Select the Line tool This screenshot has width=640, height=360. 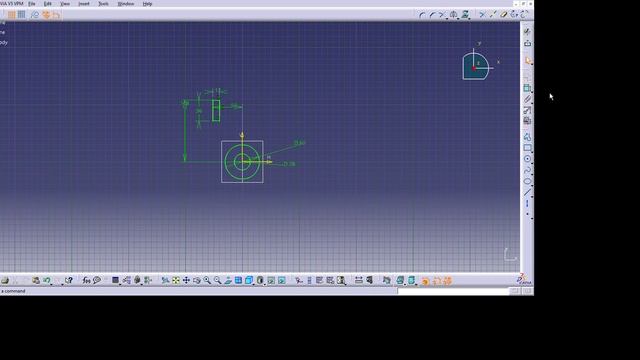coord(527,192)
